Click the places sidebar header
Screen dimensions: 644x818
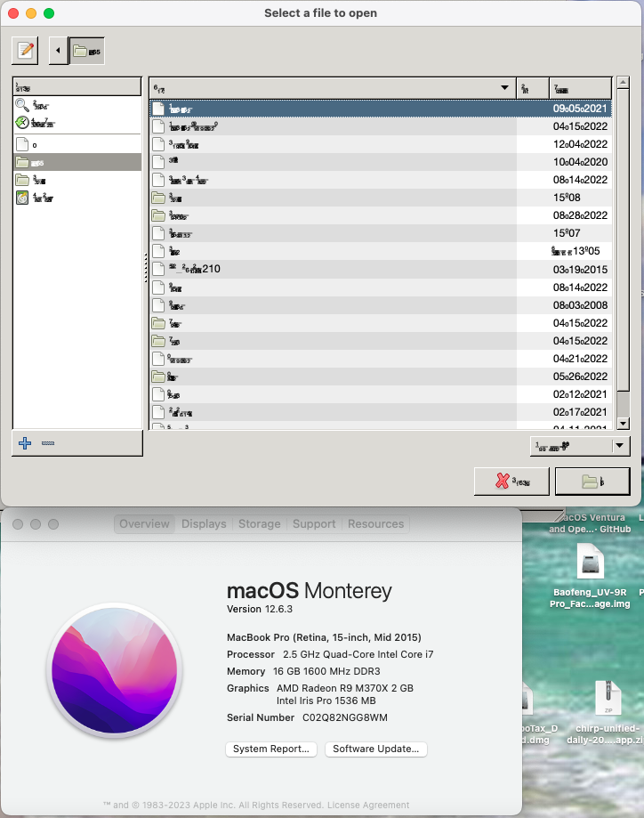tap(77, 87)
